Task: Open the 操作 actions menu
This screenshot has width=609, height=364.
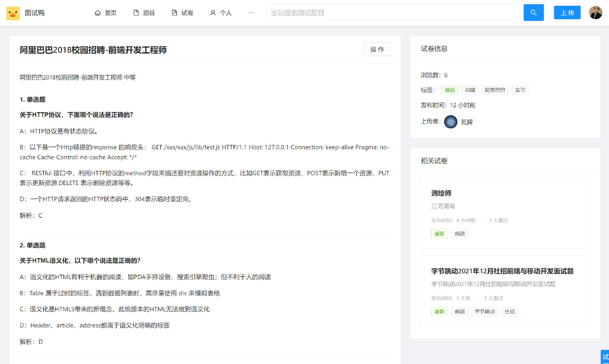Action: 377,49
